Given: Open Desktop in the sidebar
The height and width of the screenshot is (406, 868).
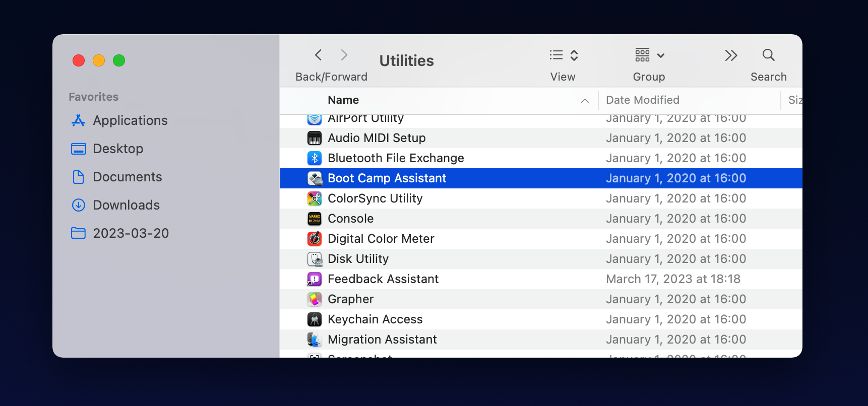Looking at the screenshot, I should point(118,149).
